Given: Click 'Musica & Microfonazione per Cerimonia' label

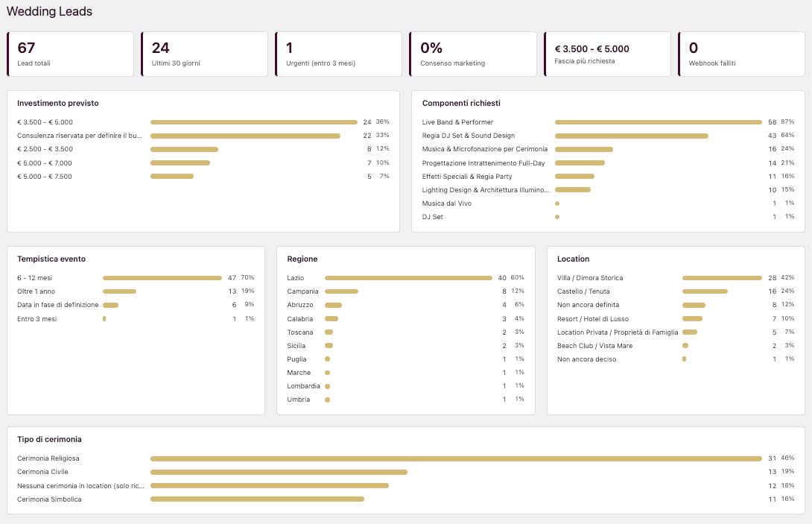Looking at the screenshot, I should (485, 149).
